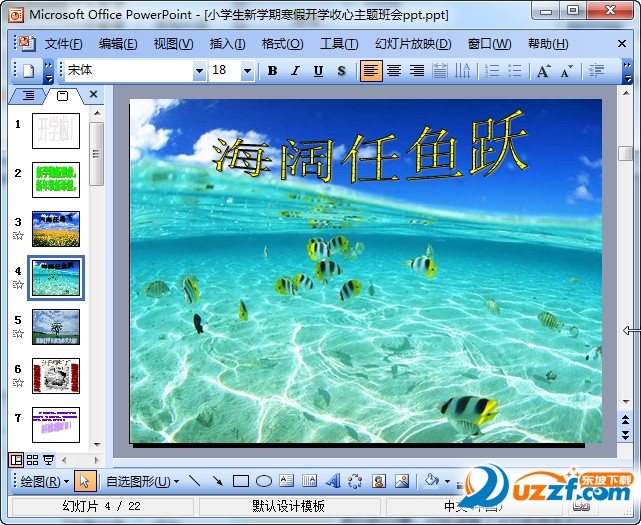
Task: Click the font size field showing 18
Action: click(225, 71)
